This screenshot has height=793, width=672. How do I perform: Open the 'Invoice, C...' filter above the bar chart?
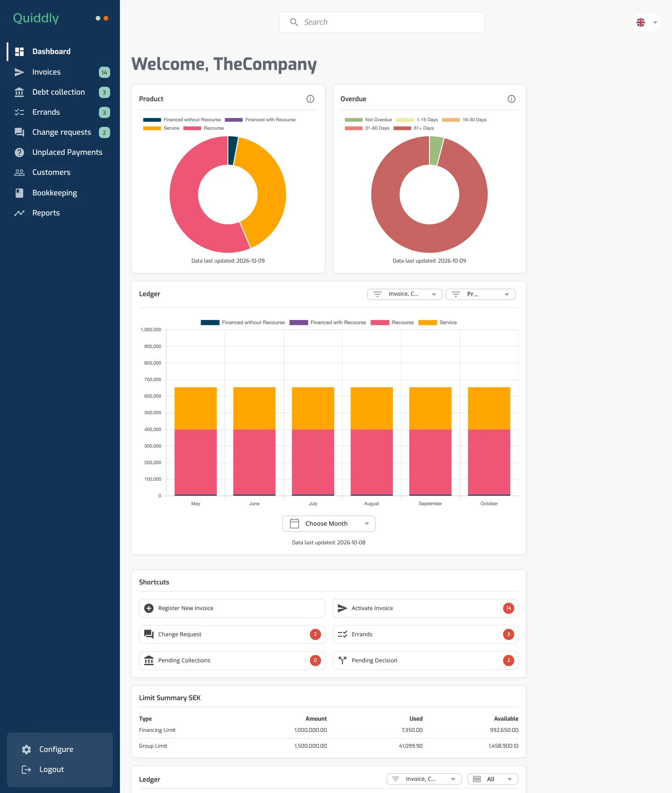(x=405, y=294)
